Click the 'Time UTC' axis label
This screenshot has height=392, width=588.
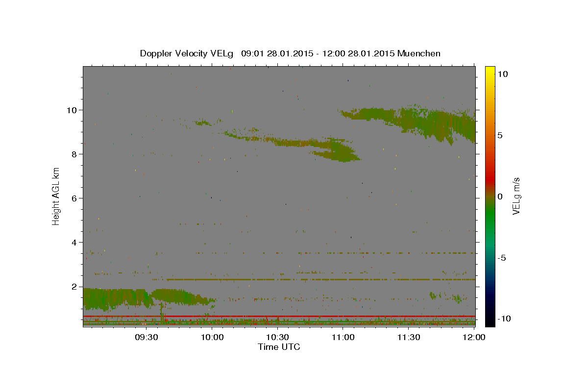[279, 347]
